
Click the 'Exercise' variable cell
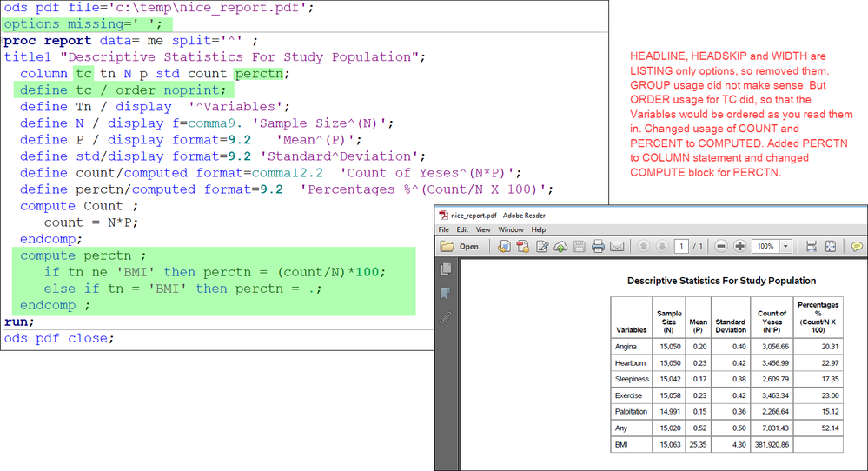coord(632,395)
